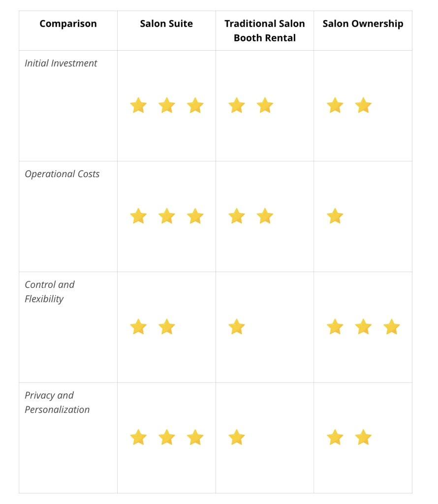Click the Operational Costs row label

click(x=62, y=174)
